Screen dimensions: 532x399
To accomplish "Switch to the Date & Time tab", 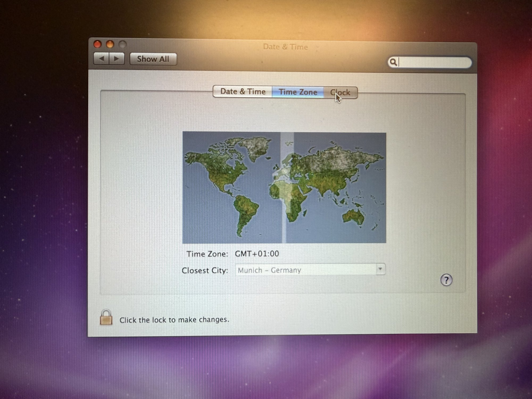I will (x=243, y=92).
